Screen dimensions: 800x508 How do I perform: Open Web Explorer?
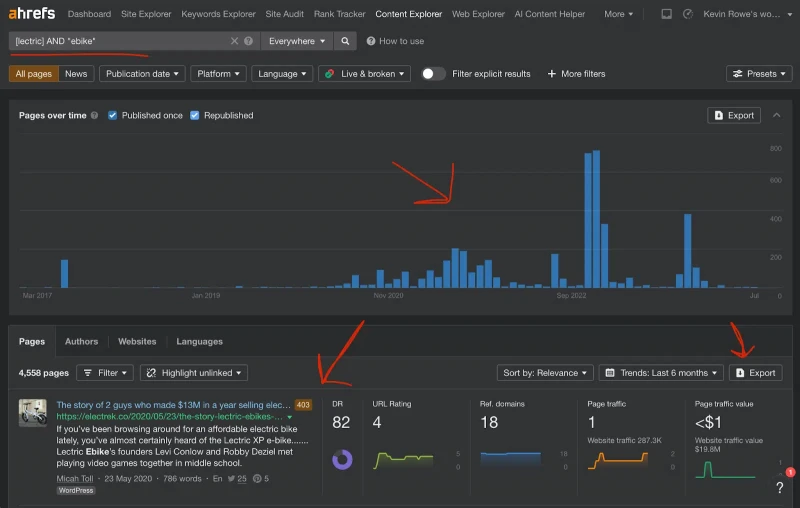click(x=478, y=14)
